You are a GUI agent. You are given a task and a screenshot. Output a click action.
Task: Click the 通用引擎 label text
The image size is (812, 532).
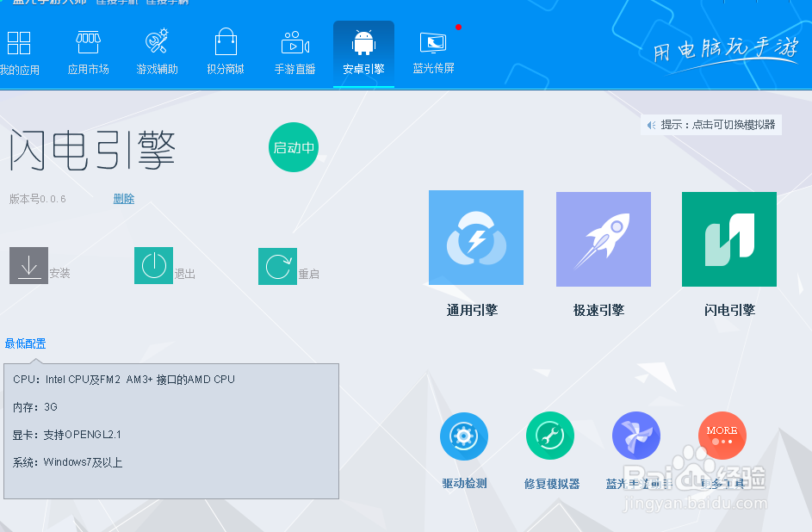click(x=472, y=310)
